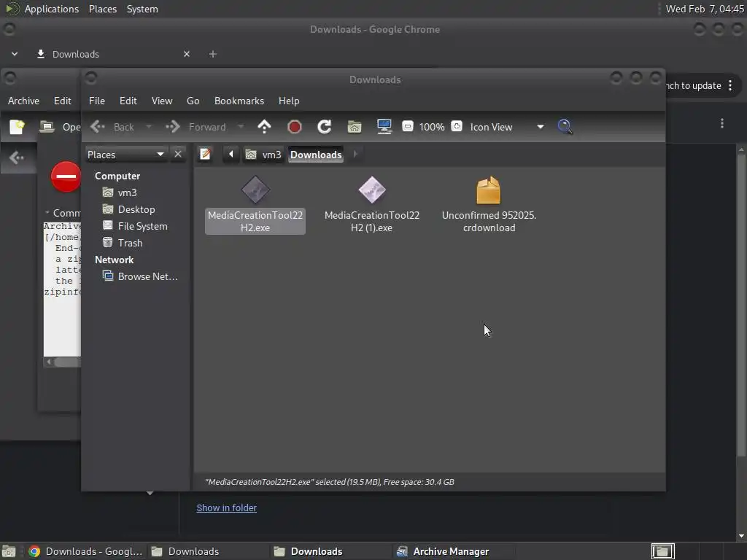Open Computer from the toolbar monitor icon
This screenshot has height=560, width=747.
(x=384, y=127)
